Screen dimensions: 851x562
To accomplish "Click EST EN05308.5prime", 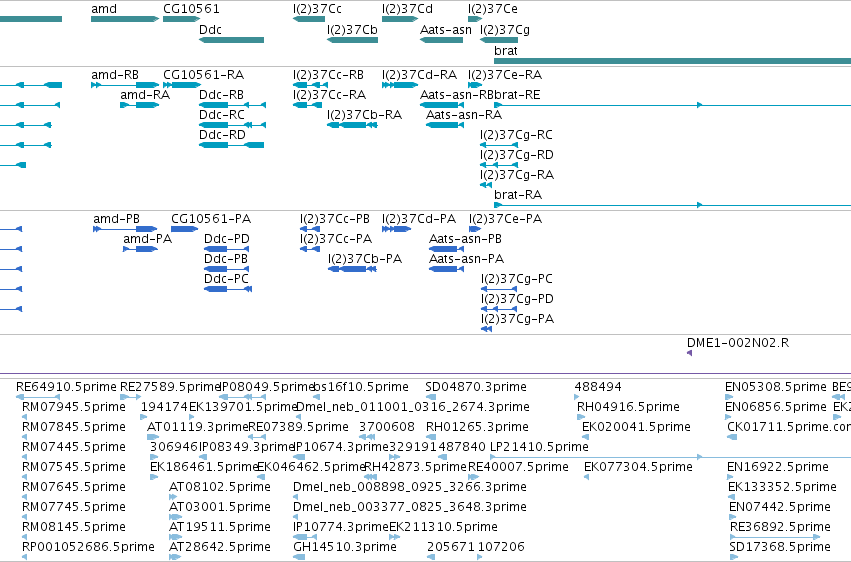I will [x=728, y=398].
